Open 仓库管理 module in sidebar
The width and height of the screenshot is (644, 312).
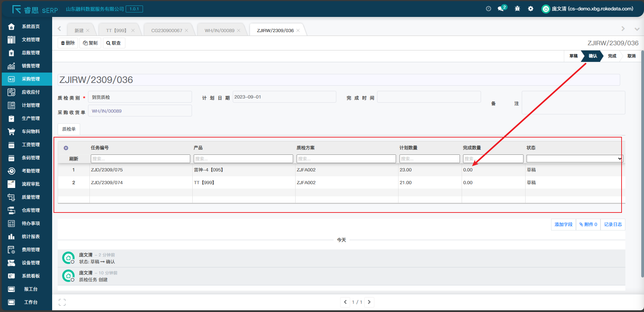pyautogui.click(x=30, y=210)
